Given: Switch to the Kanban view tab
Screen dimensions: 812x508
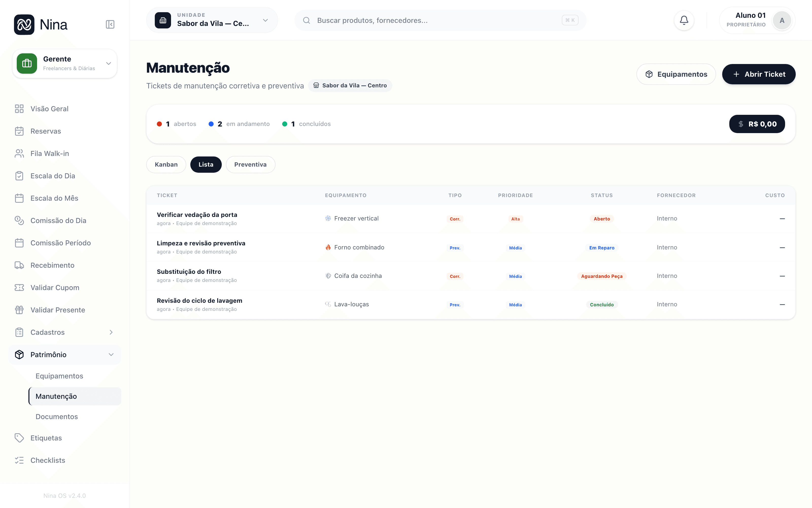Looking at the screenshot, I should point(166,165).
